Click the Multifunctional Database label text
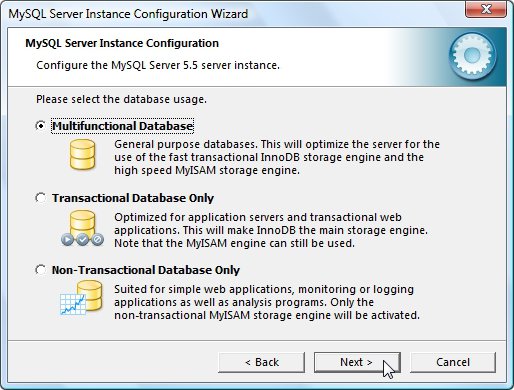This screenshot has height=390, width=514. click(122, 126)
